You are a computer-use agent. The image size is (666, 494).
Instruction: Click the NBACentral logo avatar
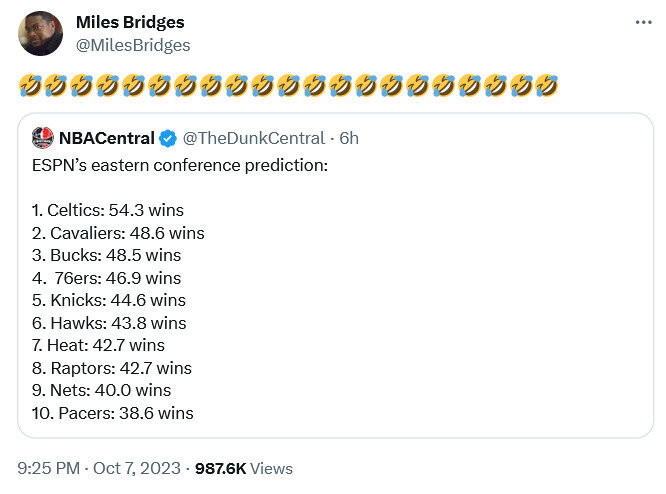click(43, 137)
